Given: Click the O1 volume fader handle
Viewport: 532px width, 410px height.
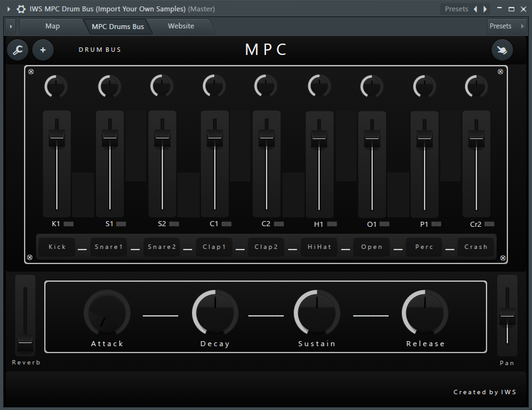Looking at the screenshot, I should pyautogui.click(x=372, y=138).
